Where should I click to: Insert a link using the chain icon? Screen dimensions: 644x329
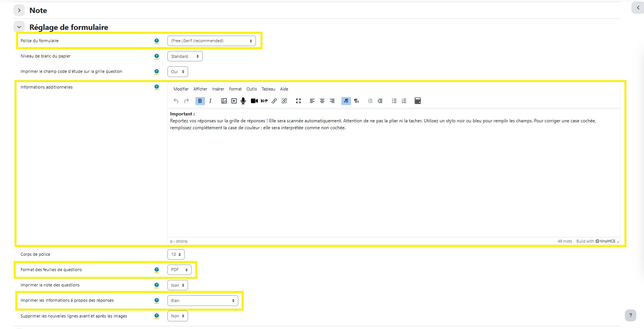(x=274, y=101)
